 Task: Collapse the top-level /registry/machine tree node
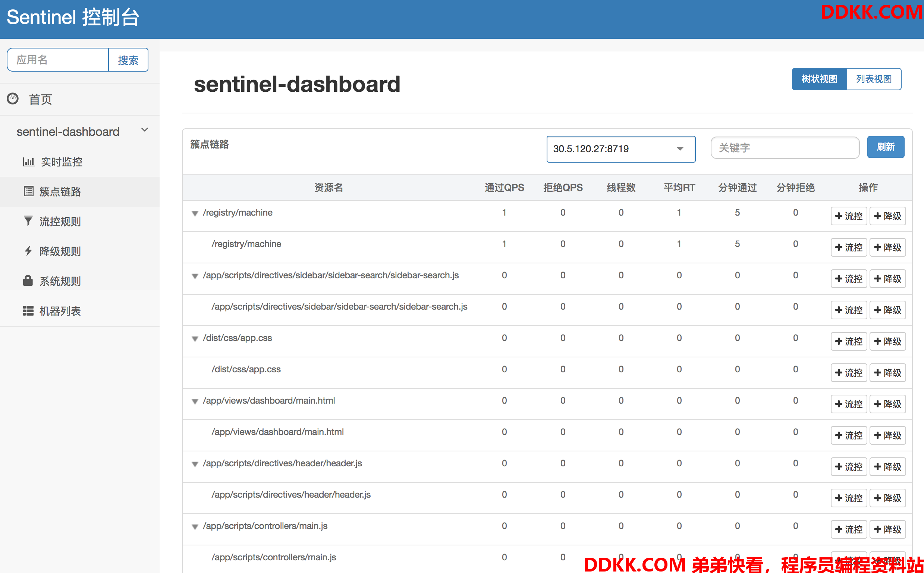click(195, 213)
